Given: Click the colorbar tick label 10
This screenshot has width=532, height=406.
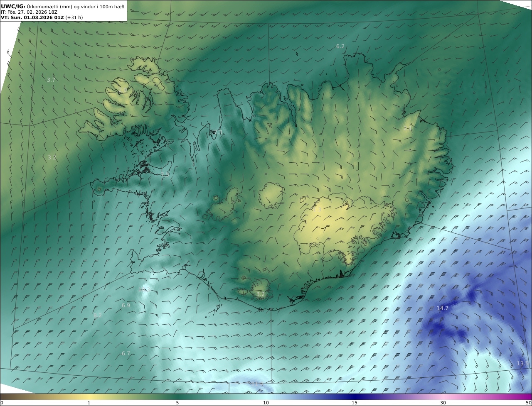Looking at the screenshot, I should coord(266,403).
